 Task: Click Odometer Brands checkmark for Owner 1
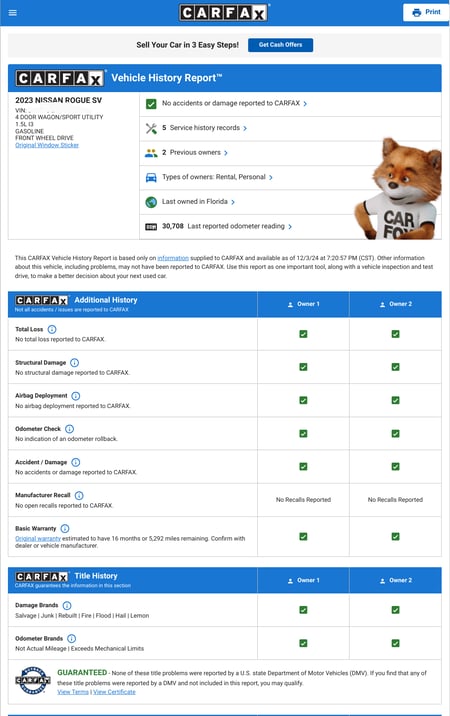click(303, 643)
